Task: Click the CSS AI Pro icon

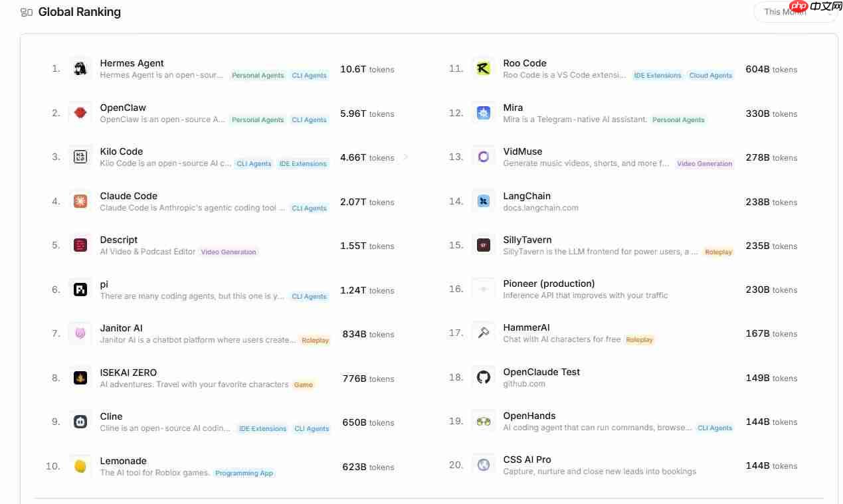Action: click(484, 465)
